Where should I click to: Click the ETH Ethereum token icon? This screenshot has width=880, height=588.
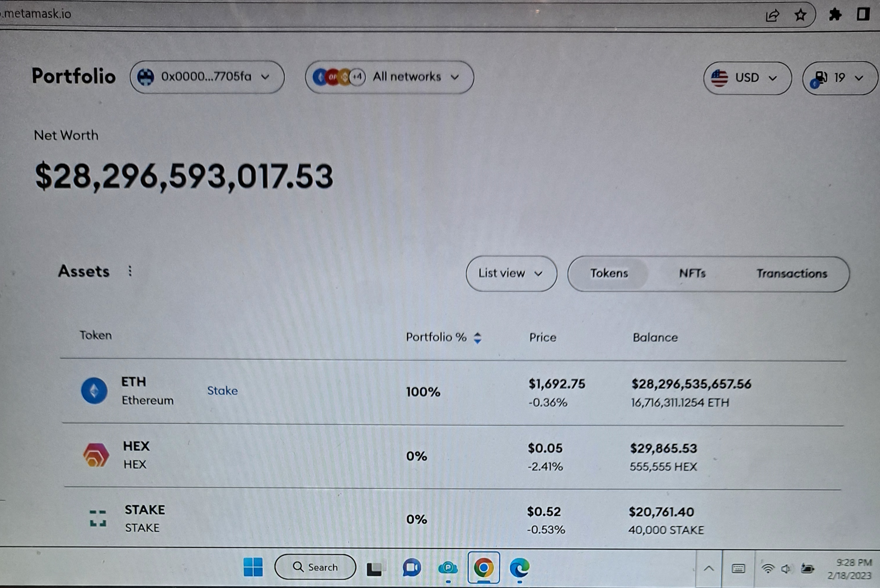pos(94,391)
